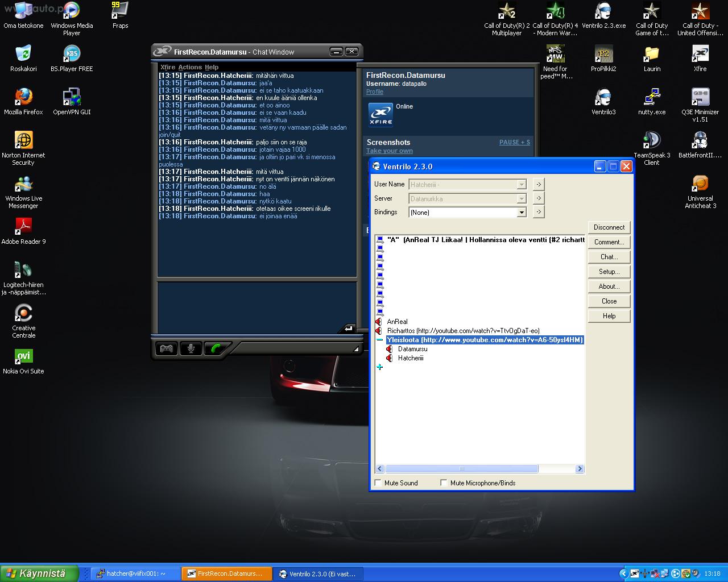Open the Help menu in Xfire chat
The height and width of the screenshot is (582, 728).
coord(212,67)
